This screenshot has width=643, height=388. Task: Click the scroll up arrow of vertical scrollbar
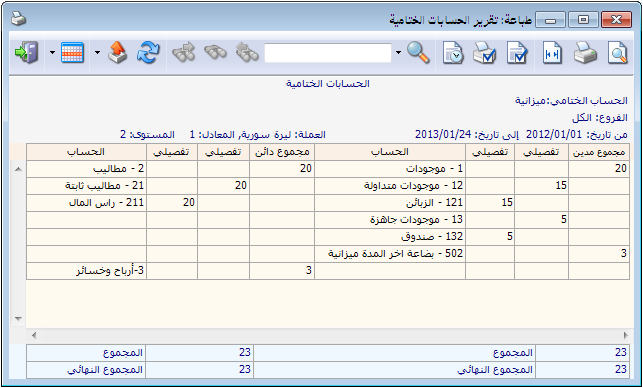click(x=18, y=169)
